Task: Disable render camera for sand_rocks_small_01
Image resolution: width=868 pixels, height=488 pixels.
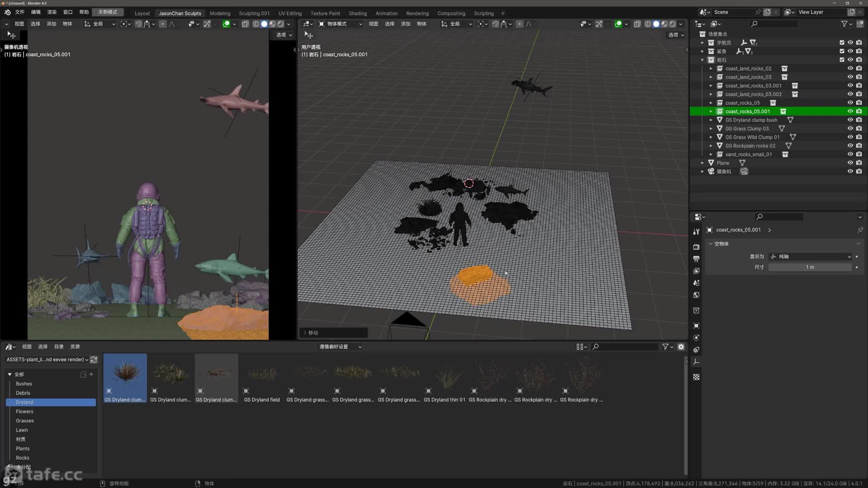Action: [x=859, y=154]
